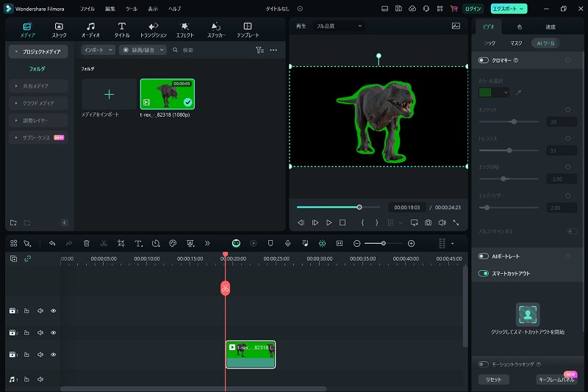
Task: Turn on the AIポートレート toggle
Action: [x=484, y=256]
